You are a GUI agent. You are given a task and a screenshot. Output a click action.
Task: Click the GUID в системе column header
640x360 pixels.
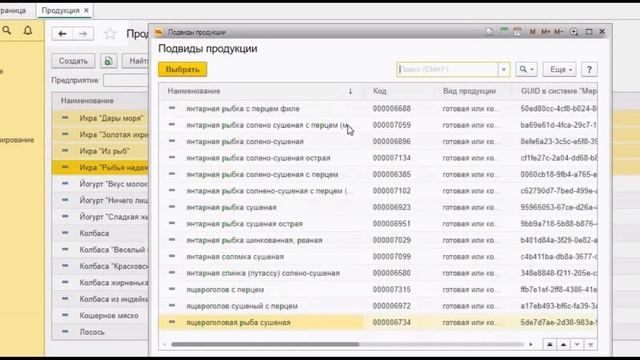(558, 91)
